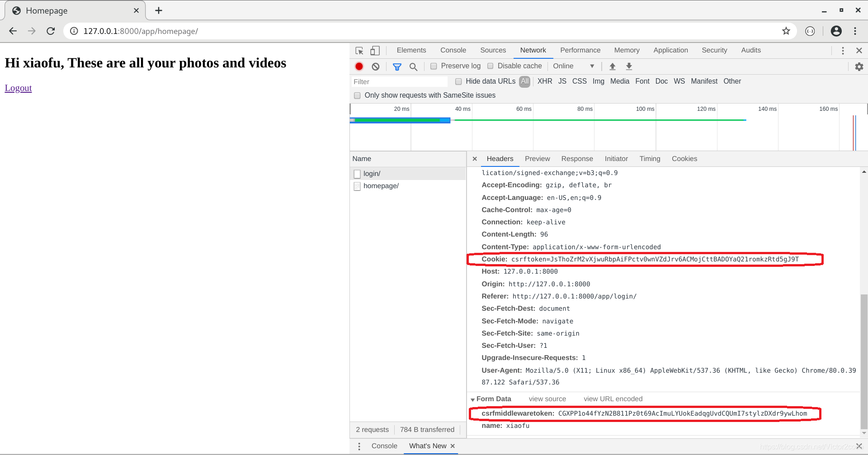
Task: Check Only show requests with SameSite issues
Action: tap(357, 95)
